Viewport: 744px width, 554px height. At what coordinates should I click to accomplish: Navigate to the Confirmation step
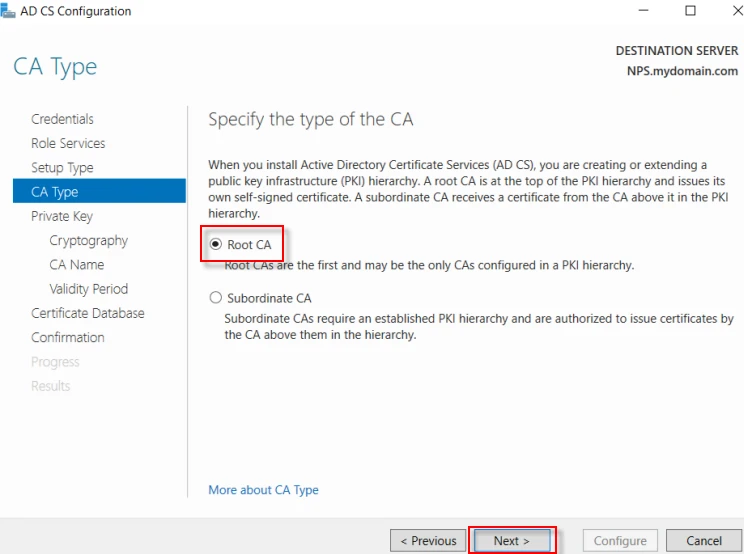coord(68,338)
